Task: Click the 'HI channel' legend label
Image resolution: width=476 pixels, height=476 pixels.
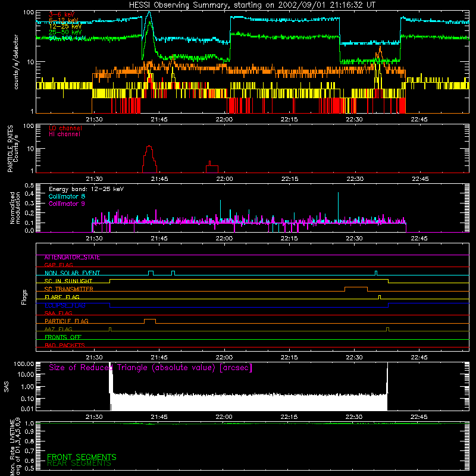Action: click(x=65, y=134)
